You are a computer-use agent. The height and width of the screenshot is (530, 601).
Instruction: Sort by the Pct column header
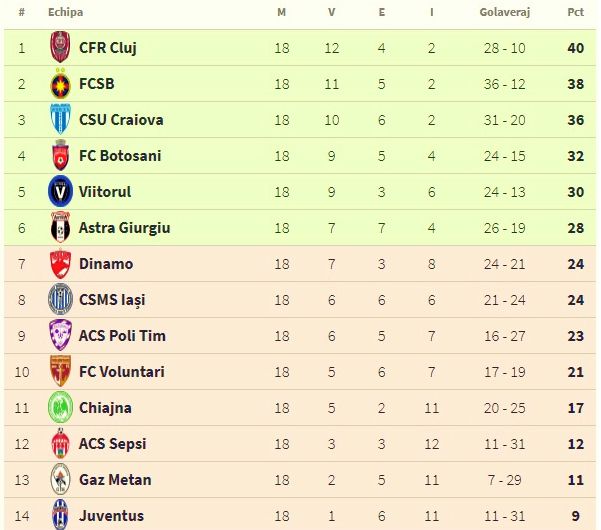click(575, 13)
